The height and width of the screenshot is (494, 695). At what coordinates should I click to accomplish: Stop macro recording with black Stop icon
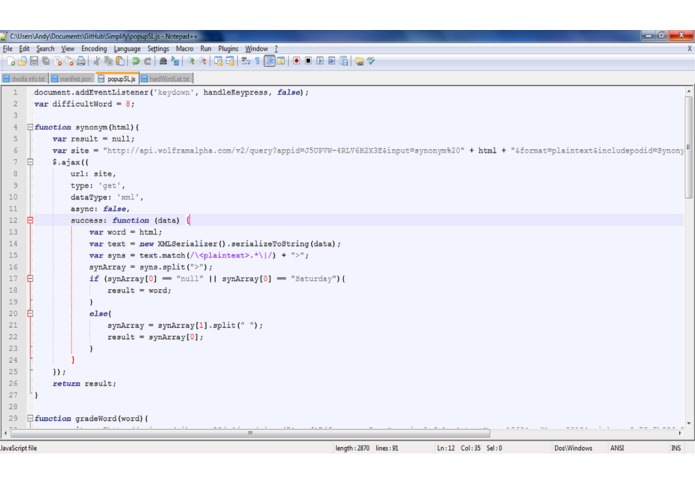pos(308,61)
